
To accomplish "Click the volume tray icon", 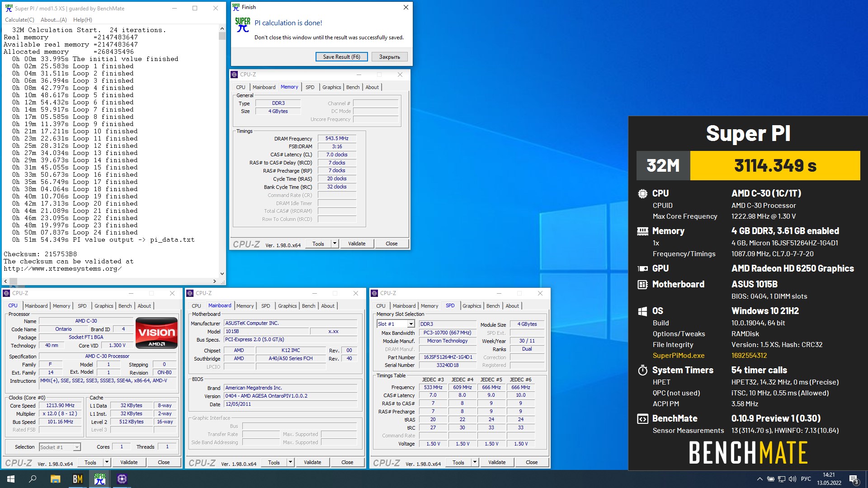I will [x=792, y=479].
